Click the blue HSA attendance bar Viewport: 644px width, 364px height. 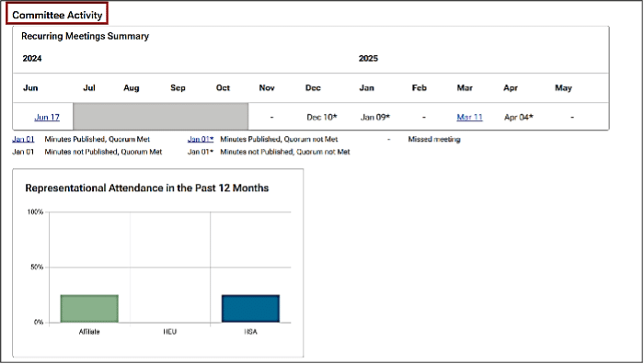[x=250, y=308]
